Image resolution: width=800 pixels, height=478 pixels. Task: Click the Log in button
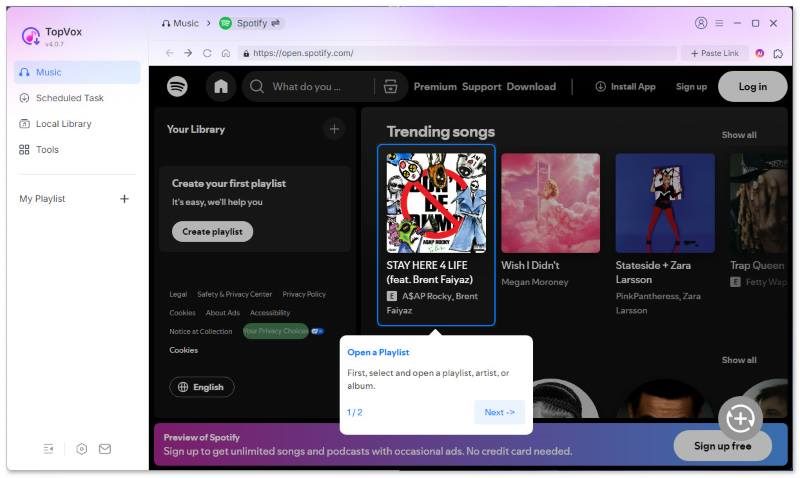point(753,86)
